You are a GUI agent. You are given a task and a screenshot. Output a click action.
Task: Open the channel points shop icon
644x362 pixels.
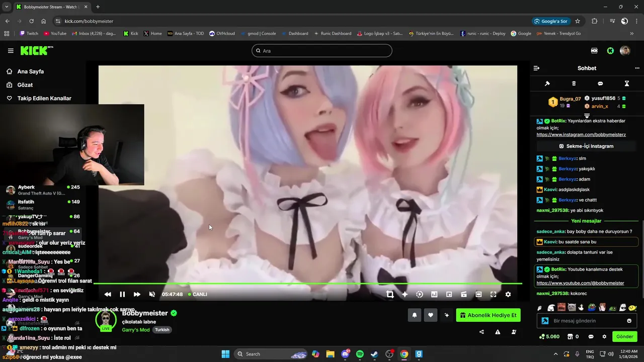tap(570, 336)
